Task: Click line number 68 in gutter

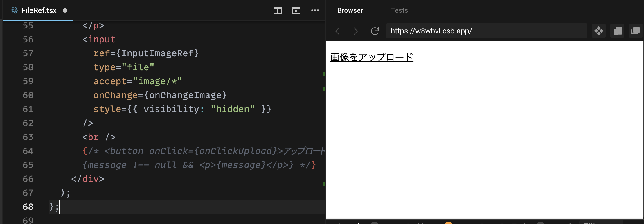Action: pyautogui.click(x=28, y=207)
